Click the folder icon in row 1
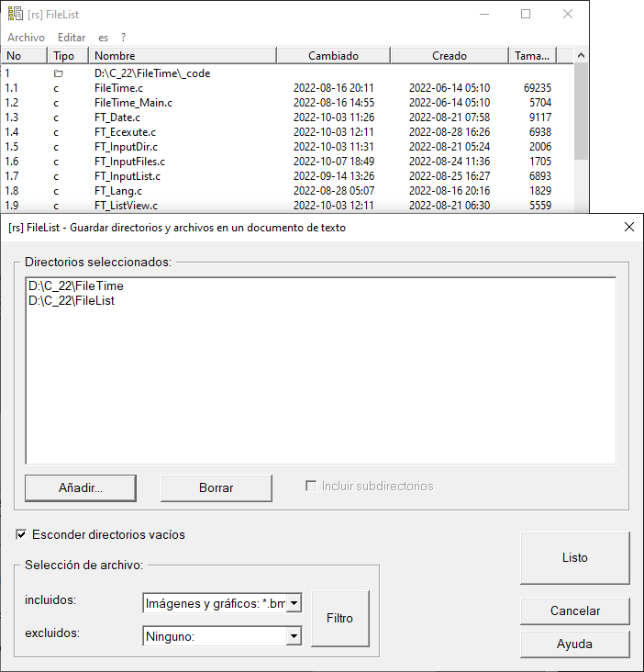Image resolution: width=644 pixels, height=672 pixels. coord(58,73)
